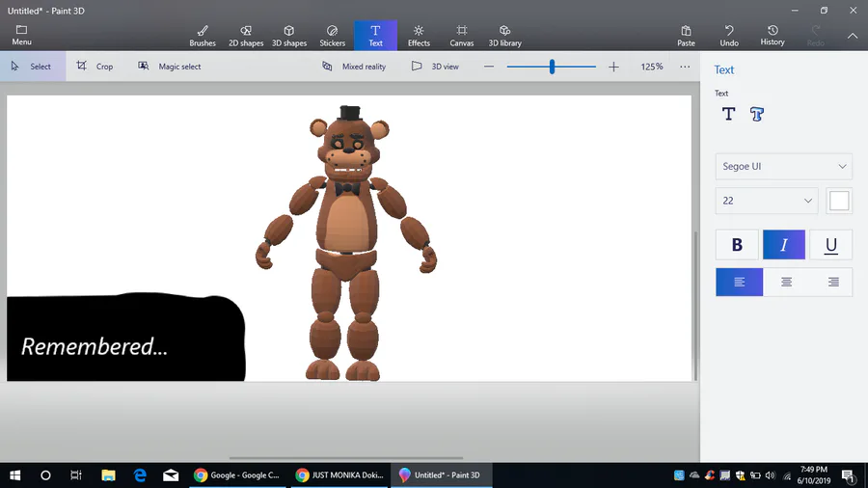
Task: Switch to JUST MONIKA Chrome window
Action: click(x=339, y=475)
